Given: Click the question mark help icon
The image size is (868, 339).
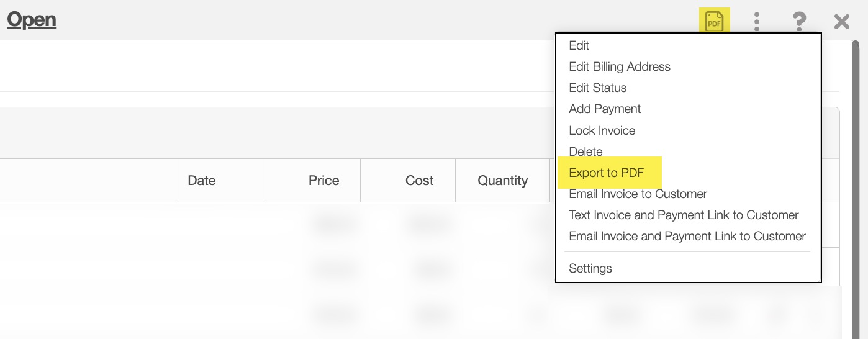Looking at the screenshot, I should (x=799, y=22).
